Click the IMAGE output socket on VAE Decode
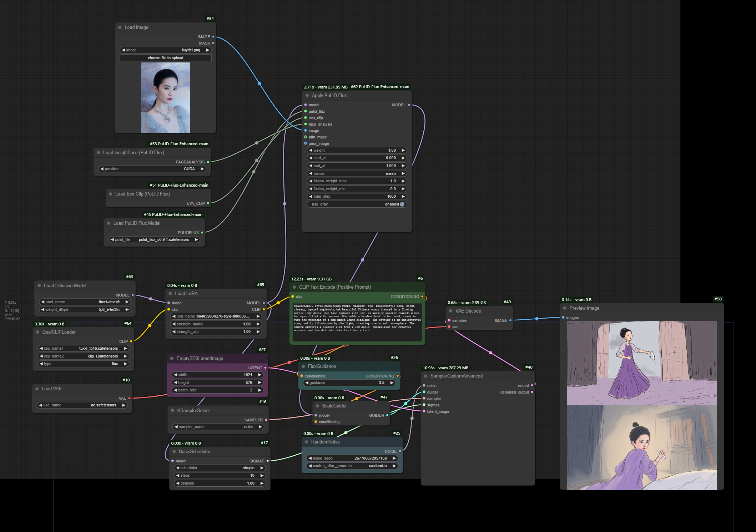This screenshot has height=532, width=756. (x=511, y=320)
